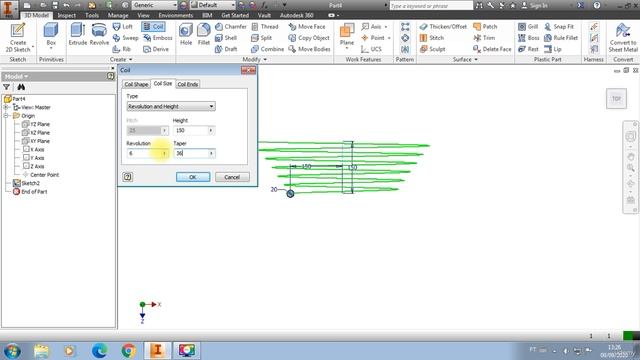Select Move Bodies tool

click(309, 49)
